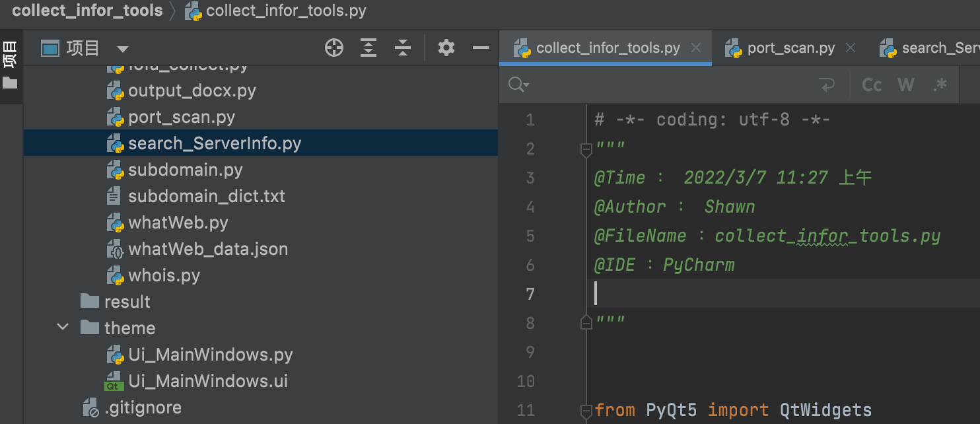This screenshot has width=980, height=424.
Task: Select whatWeb_data.json in project tree
Action: coord(207,249)
